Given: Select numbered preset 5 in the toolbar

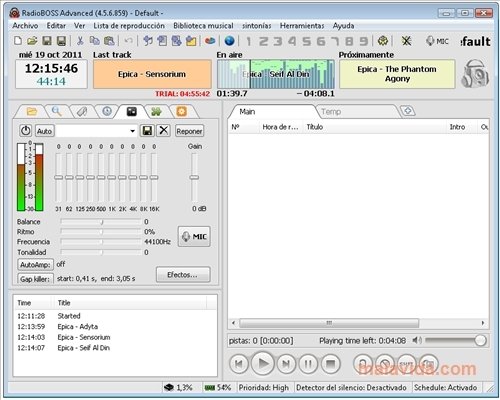Looking at the screenshot, I should click(306, 41).
